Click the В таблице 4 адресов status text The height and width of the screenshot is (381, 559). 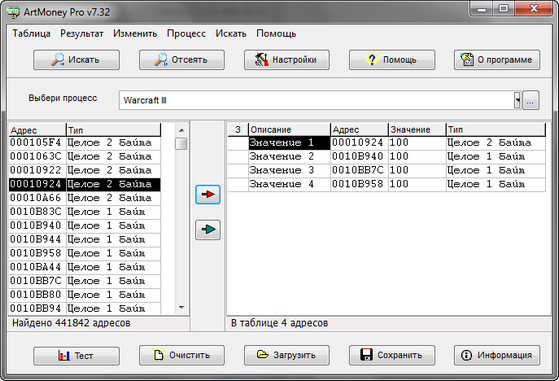point(280,323)
